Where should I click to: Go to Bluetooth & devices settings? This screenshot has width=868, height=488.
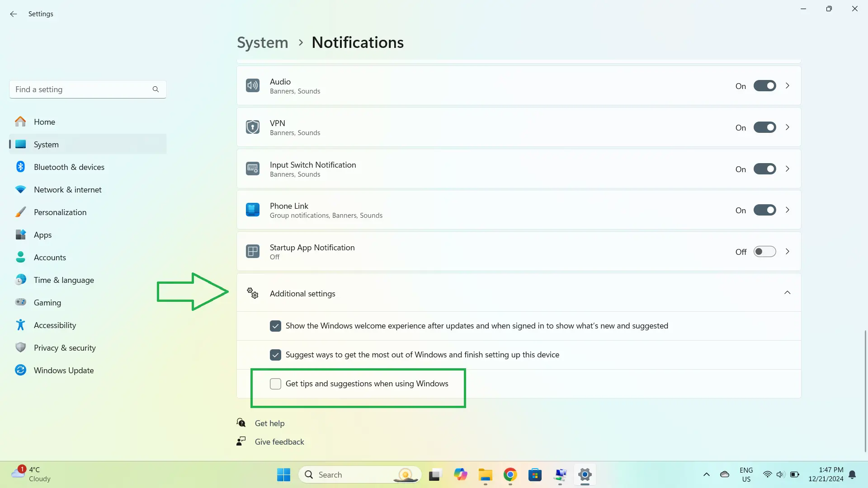69,167
